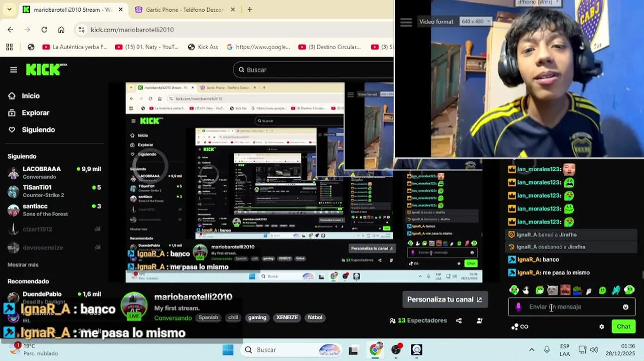Send message with green Chat button
Viewport: 644px width, 361px height.
[623, 326]
